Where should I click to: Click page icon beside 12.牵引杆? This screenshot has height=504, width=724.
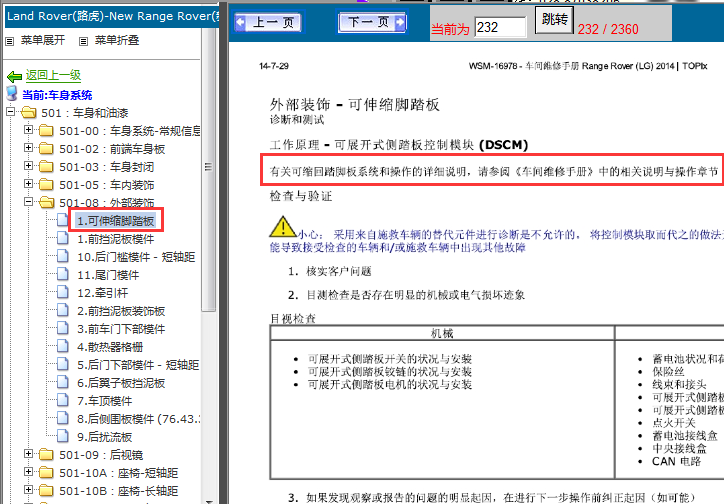pos(62,292)
